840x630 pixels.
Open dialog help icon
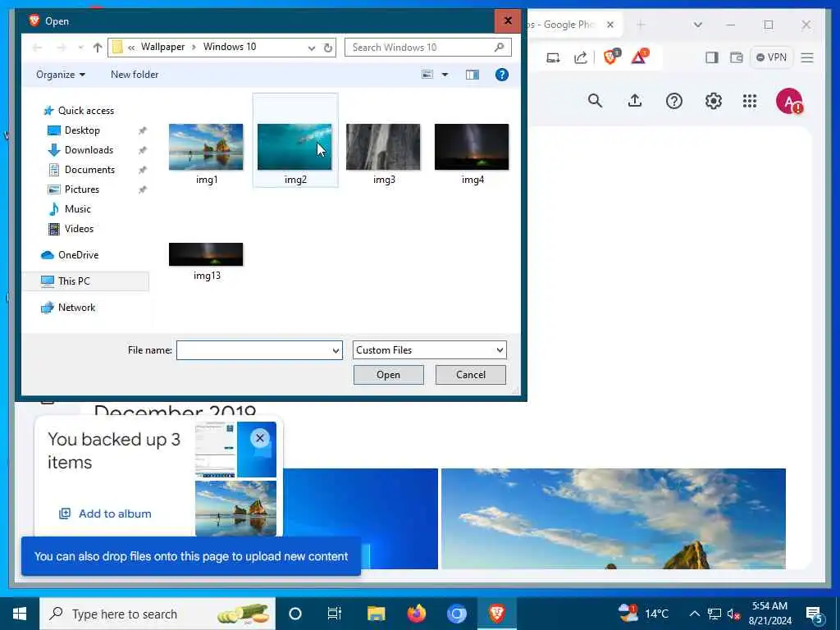pos(502,75)
